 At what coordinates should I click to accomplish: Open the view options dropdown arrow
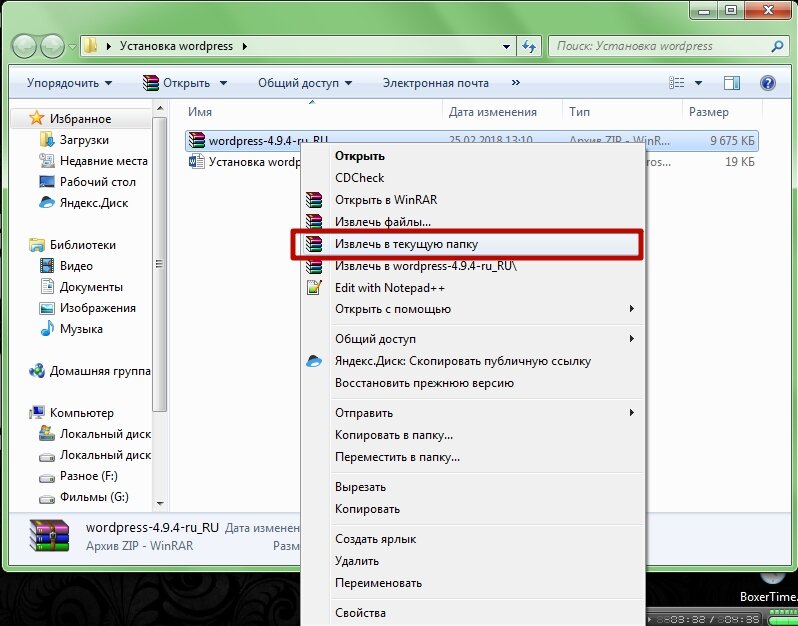(698, 83)
